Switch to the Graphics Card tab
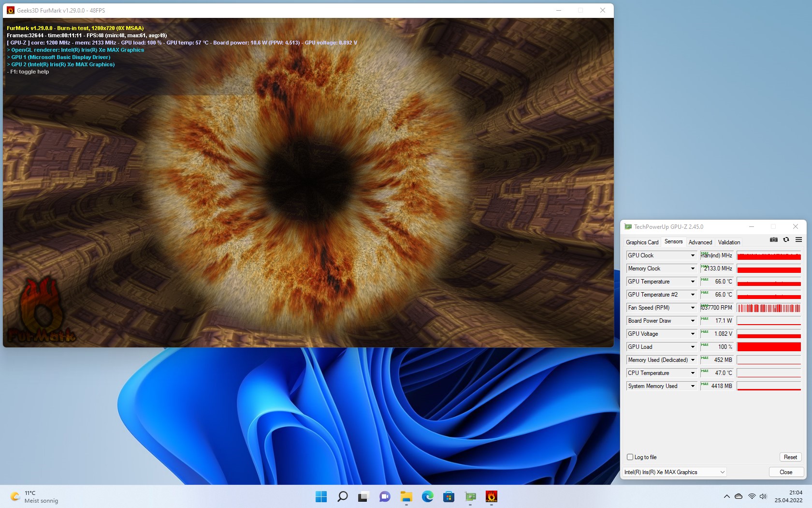The width and height of the screenshot is (812, 508). [642, 242]
